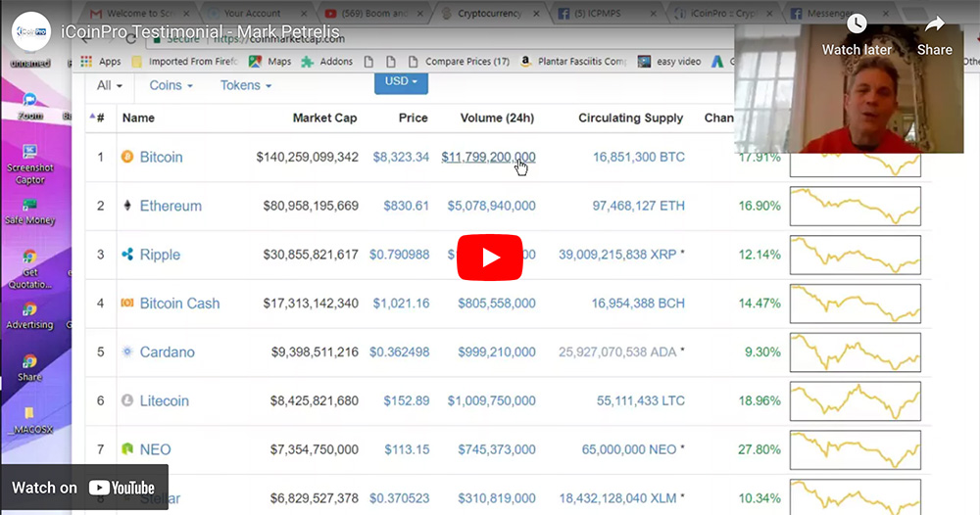Screen dimensions: 980x515
Task: Open the Maps bookmark in the bookmarks bar
Action: point(270,62)
